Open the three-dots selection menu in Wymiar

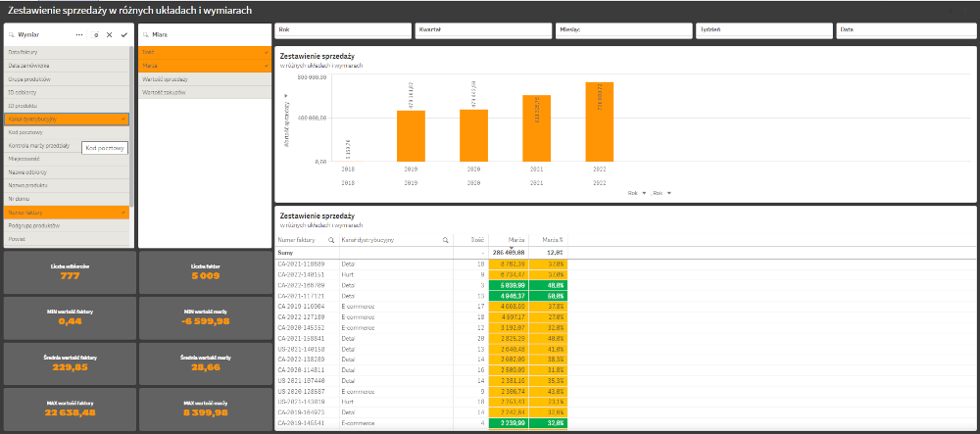coord(79,35)
